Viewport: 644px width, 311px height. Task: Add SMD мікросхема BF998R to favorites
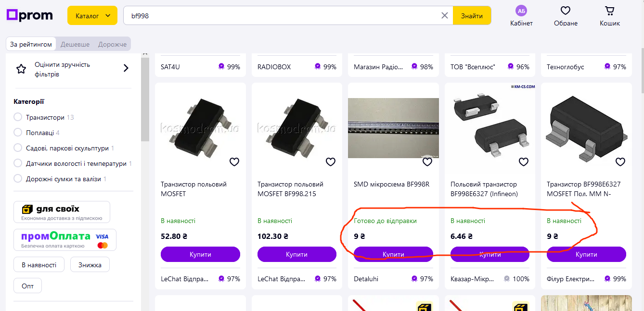coord(427,162)
